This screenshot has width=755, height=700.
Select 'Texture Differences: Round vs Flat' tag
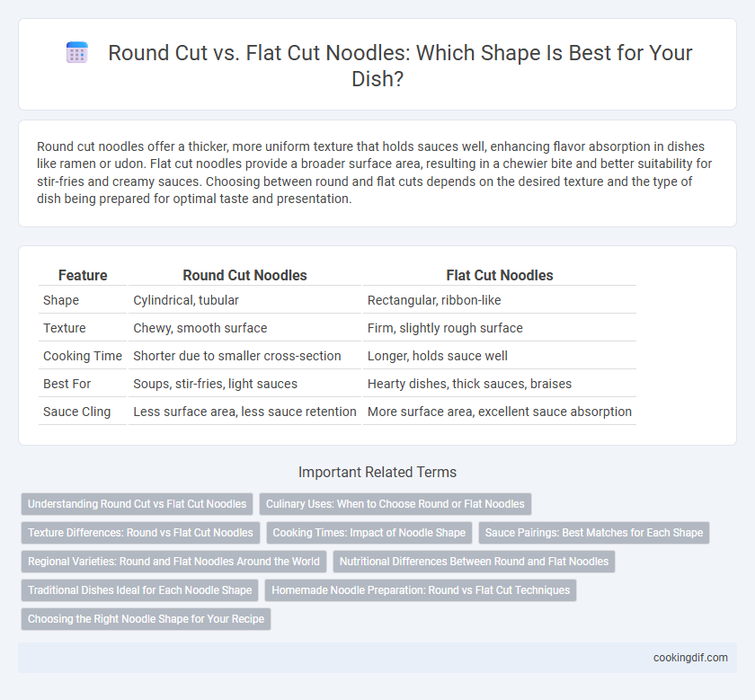click(x=140, y=533)
